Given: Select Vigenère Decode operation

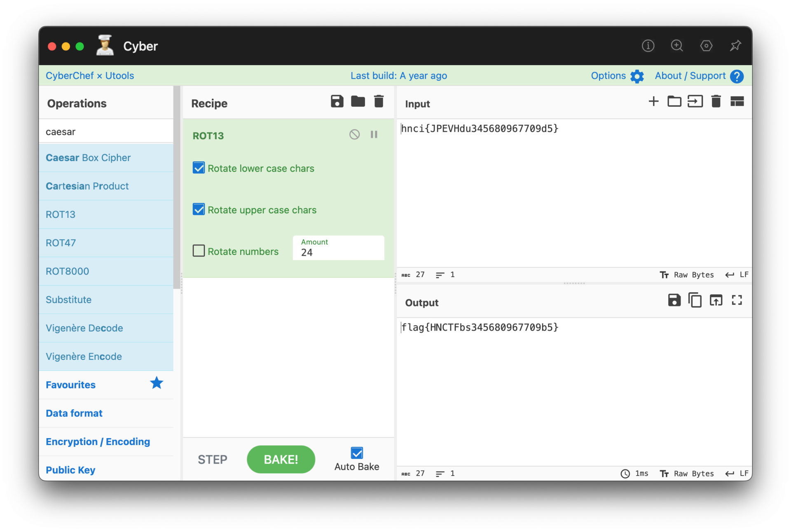Looking at the screenshot, I should coord(106,328).
